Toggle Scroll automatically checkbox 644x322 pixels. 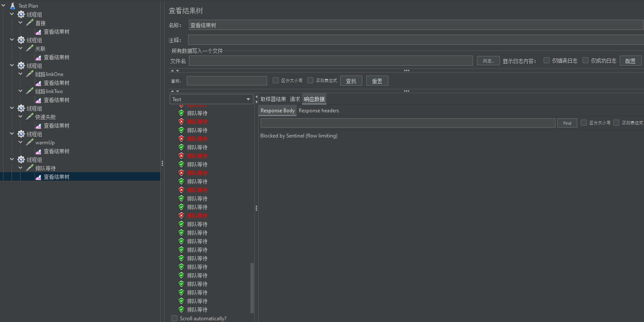[174, 318]
